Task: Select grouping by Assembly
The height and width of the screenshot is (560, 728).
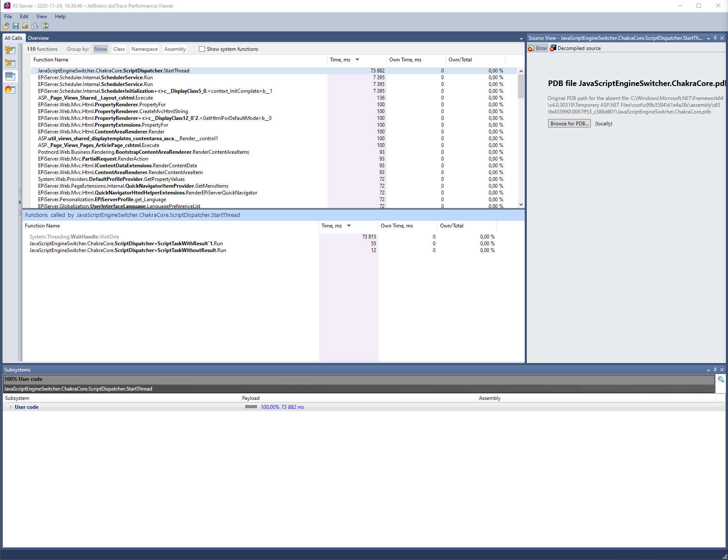Action: pos(174,49)
